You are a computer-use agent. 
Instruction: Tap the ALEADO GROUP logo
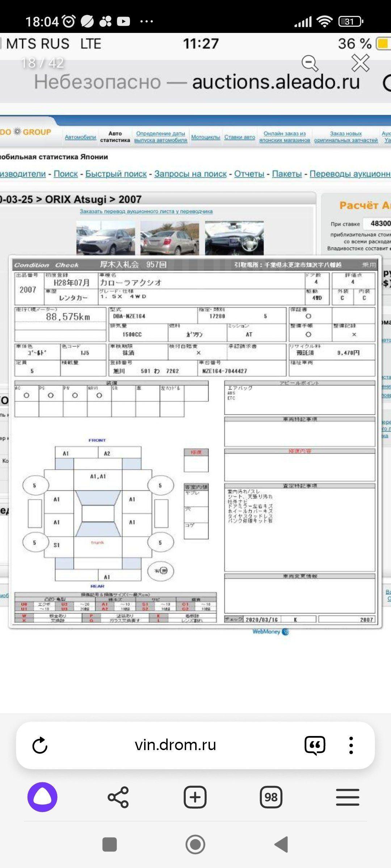tap(25, 132)
